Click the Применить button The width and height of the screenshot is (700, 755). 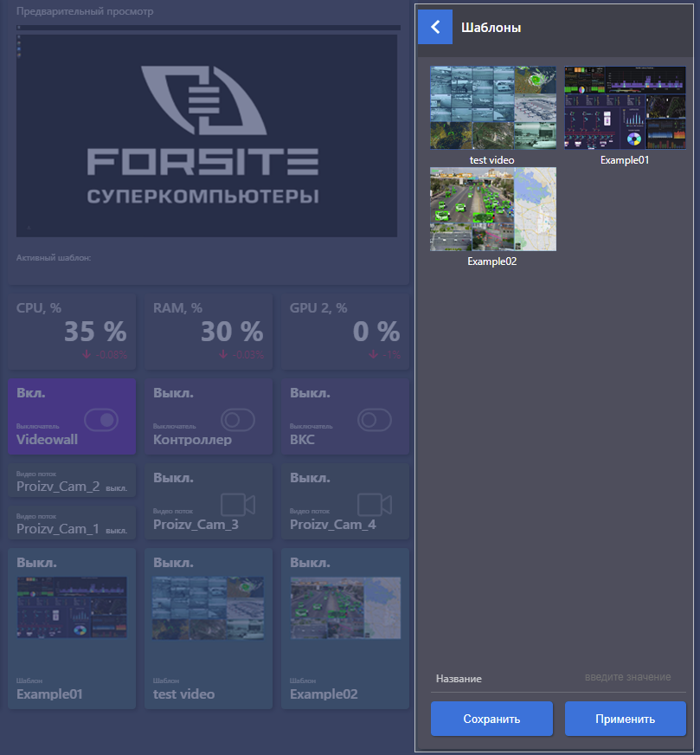pos(625,719)
